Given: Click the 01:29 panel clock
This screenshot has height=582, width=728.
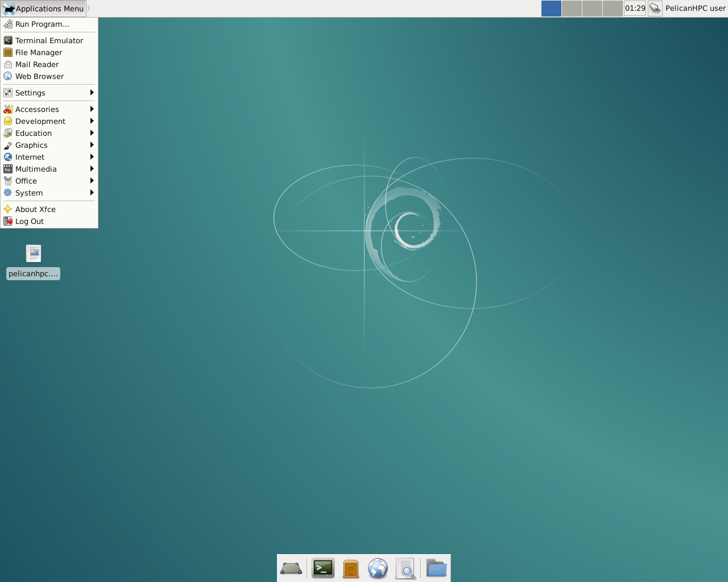Looking at the screenshot, I should pos(635,9).
